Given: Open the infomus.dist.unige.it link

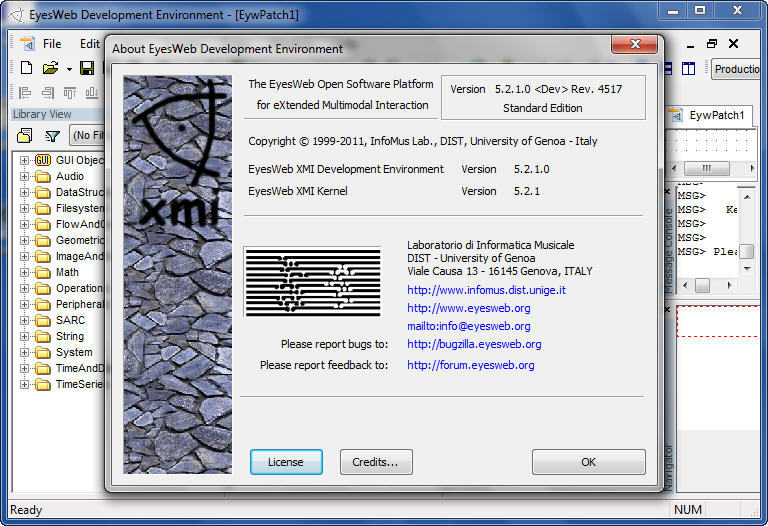Looking at the screenshot, I should point(486,290).
